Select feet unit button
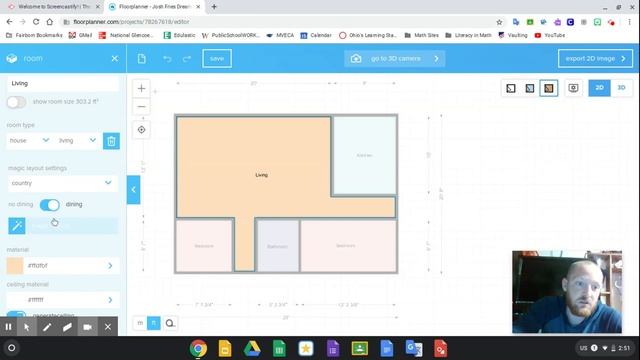640x360 pixels. (x=153, y=323)
